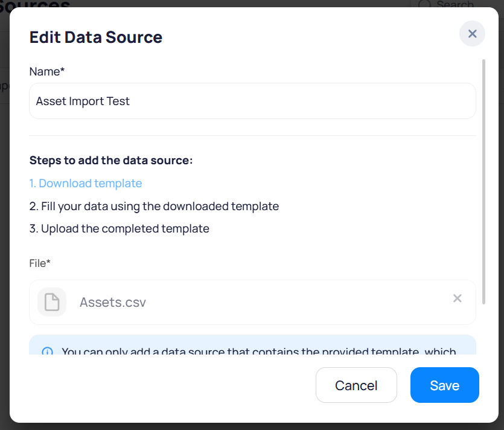Save the data source changes
Image resolution: width=504 pixels, height=430 pixels.
tap(444, 385)
